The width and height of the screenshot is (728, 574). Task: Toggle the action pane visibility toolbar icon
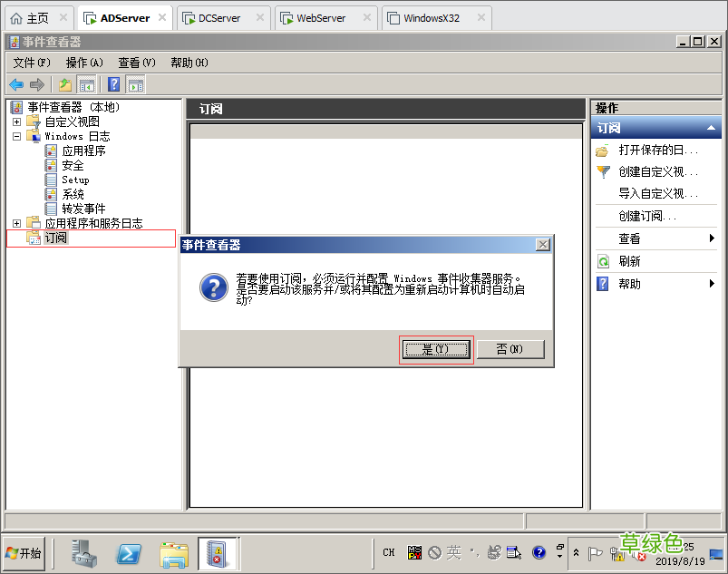[x=134, y=84]
